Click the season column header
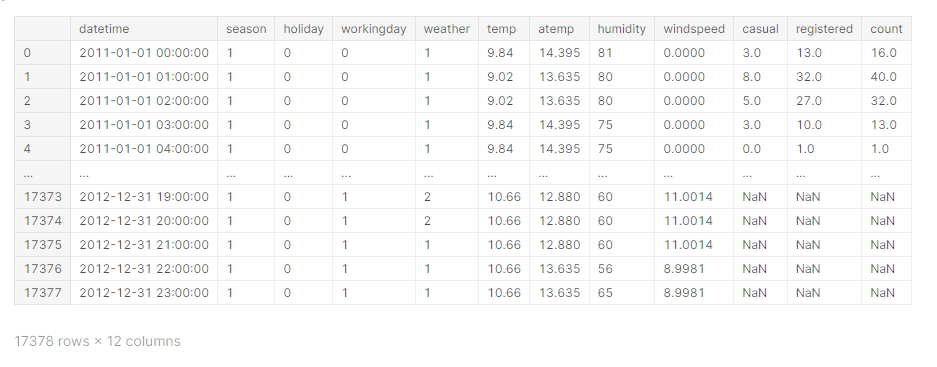The width and height of the screenshot is (937, 367). pyautogui.click(x=246, y=29)
